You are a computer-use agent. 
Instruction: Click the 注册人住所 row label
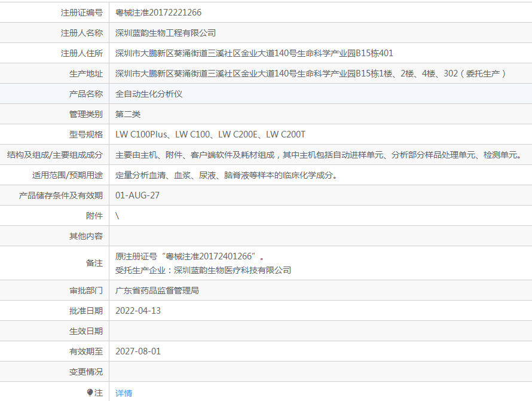tap(82, 53)
